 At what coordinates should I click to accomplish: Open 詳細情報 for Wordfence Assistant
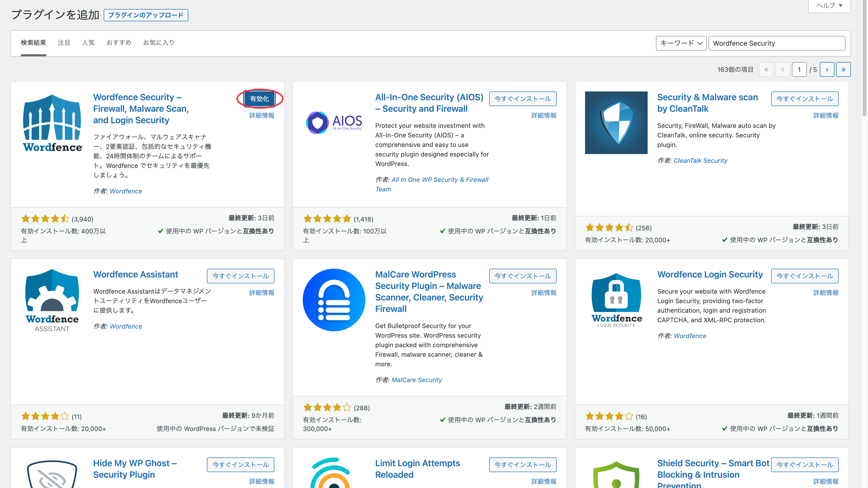pyautogui.click(x=261, y=293)
